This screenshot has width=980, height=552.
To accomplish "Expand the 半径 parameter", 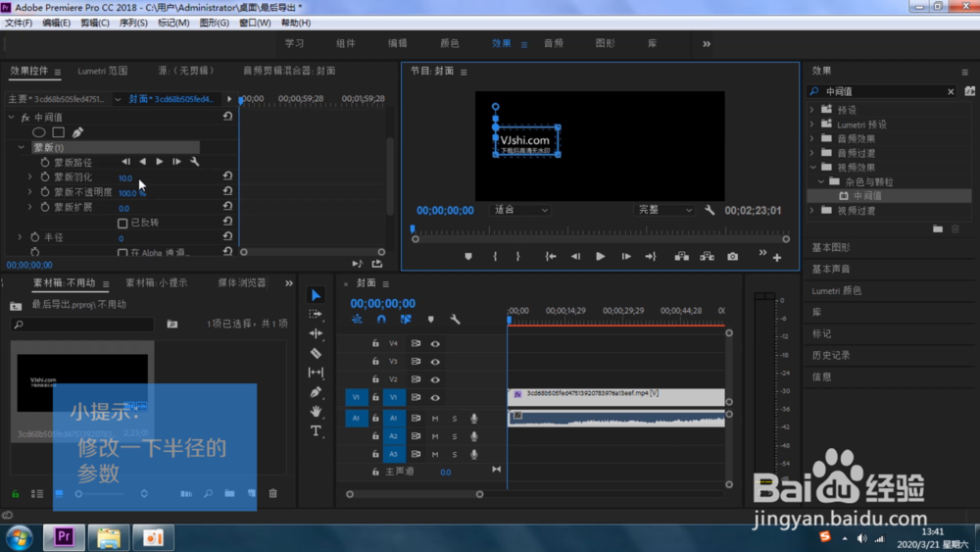I will click(x=20, y=237).
